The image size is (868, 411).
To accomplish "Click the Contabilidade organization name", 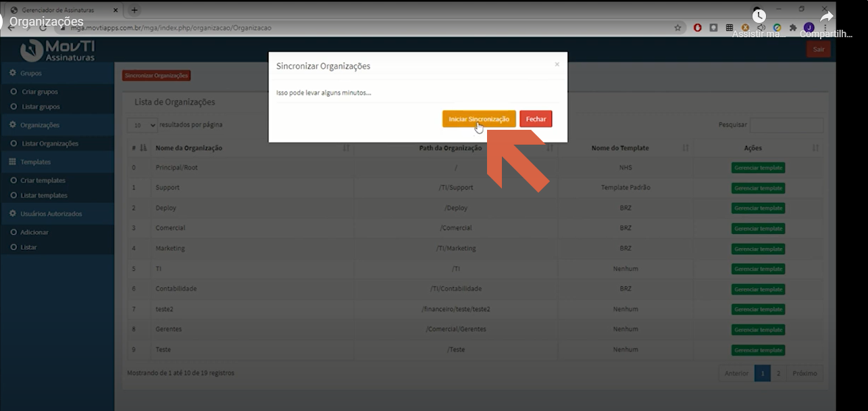I will coord(176,289).
